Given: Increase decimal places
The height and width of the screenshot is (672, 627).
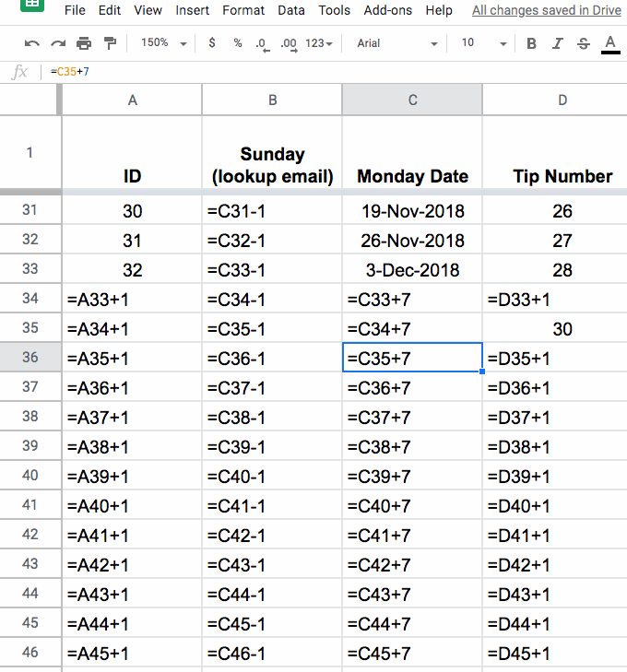Looking at the screenshot, I should pyautogui.click(x=289, y=43).
